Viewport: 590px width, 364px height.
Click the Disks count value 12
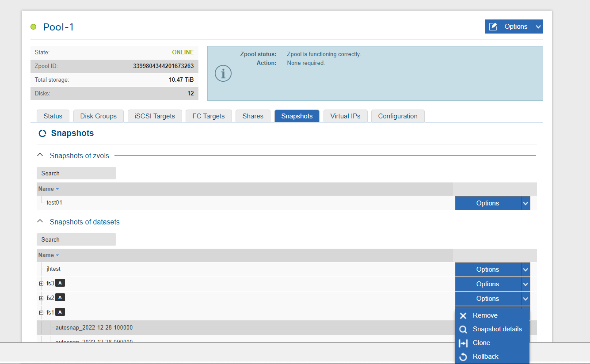[190, 94]
